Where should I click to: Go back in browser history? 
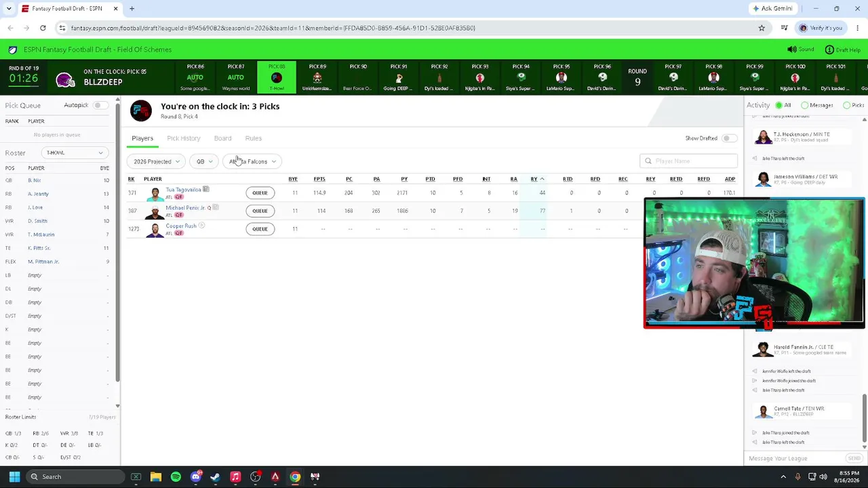tap(10, 28)
